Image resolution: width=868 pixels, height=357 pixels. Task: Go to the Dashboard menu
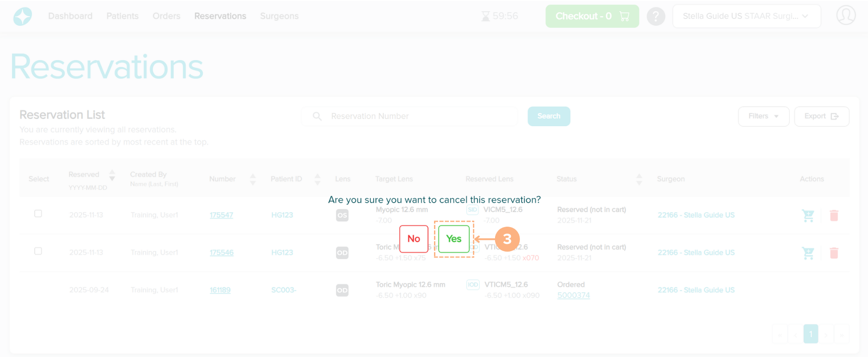(x=70, y=16)
